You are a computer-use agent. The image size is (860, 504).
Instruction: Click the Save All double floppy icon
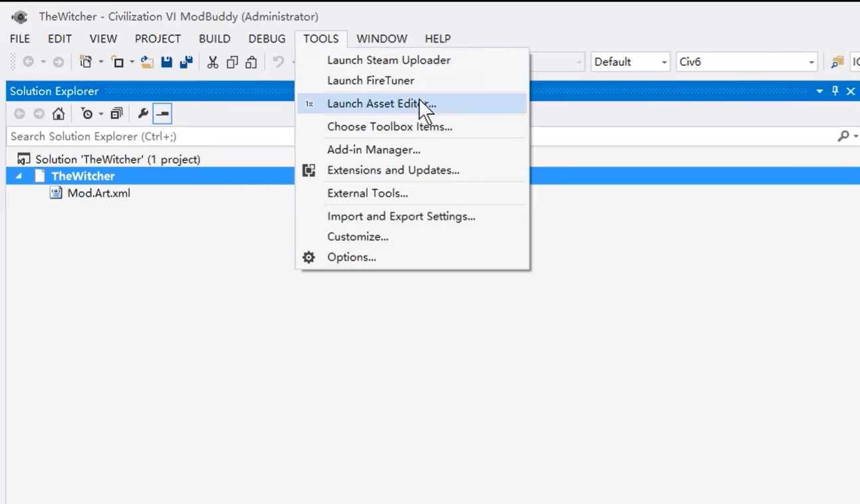pos(186,62)
